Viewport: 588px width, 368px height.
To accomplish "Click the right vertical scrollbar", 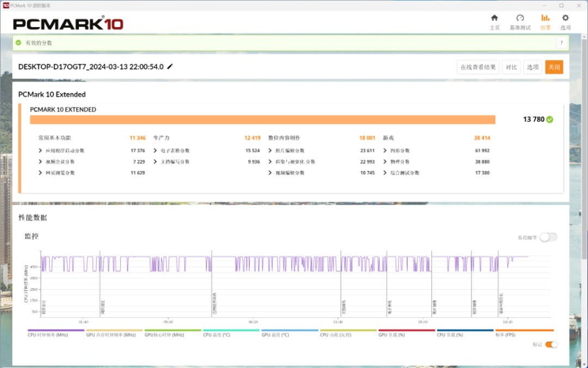I will click(584, 199).
